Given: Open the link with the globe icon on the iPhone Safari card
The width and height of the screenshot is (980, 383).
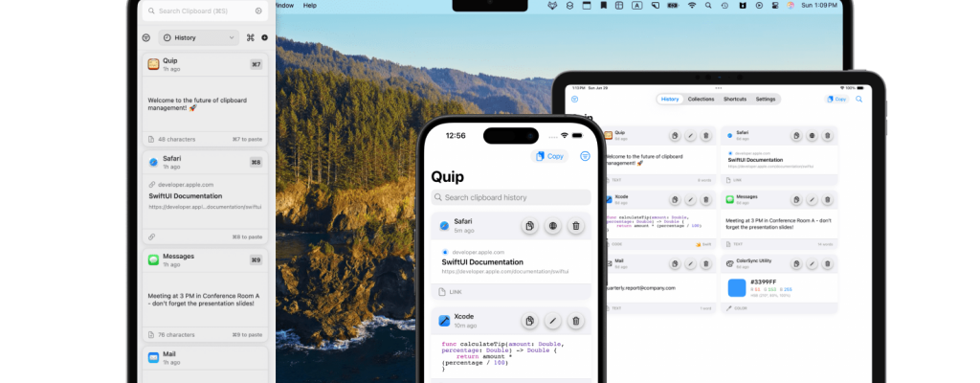Looking at the screenshot, I should click(552, 226).
